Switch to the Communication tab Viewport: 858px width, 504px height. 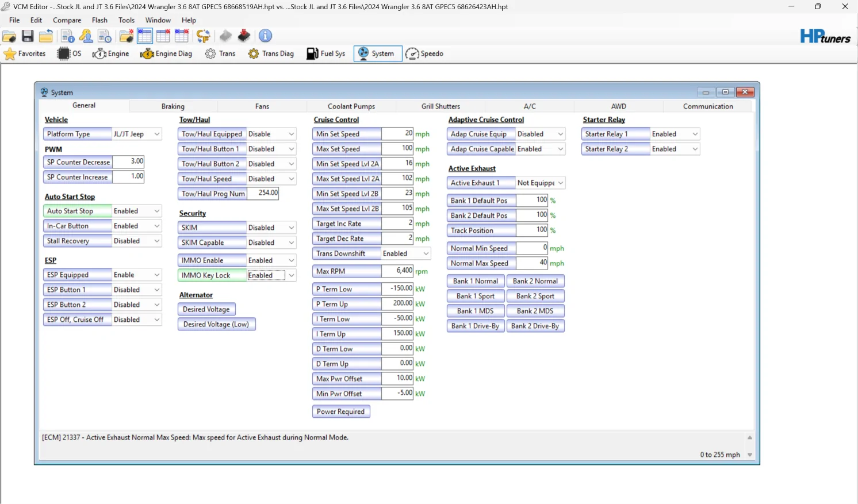tap(708, 106)
